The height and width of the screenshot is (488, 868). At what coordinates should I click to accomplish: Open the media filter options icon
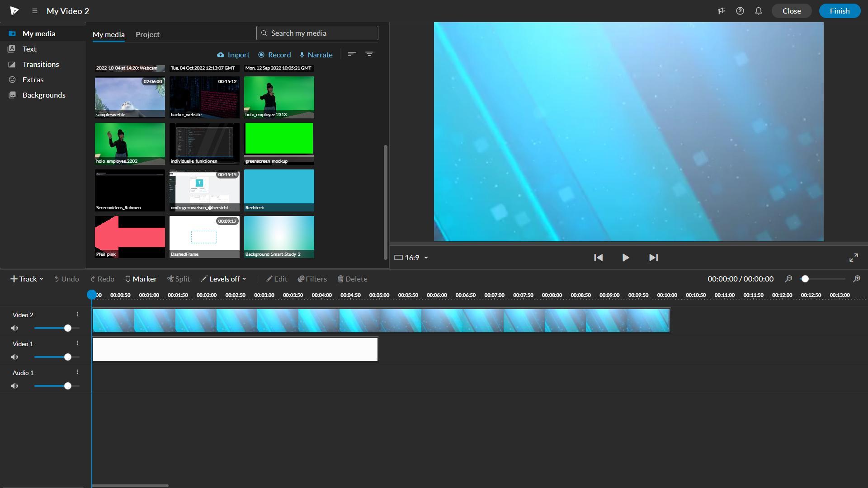tap(369, 54)
